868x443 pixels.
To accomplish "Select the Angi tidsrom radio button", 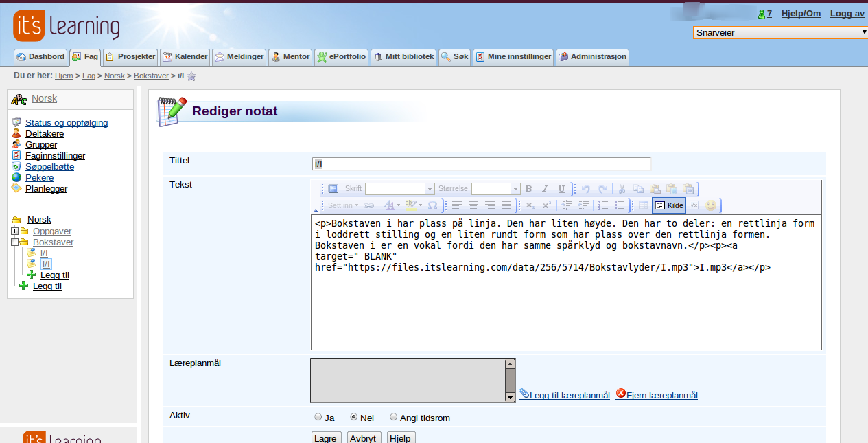I will tap(393, 417).
